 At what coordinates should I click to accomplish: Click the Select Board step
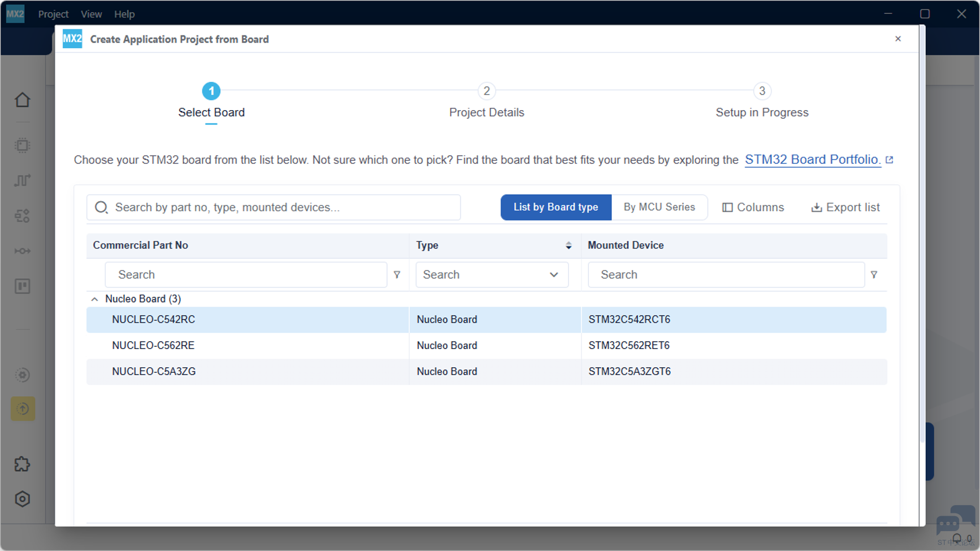211,102
